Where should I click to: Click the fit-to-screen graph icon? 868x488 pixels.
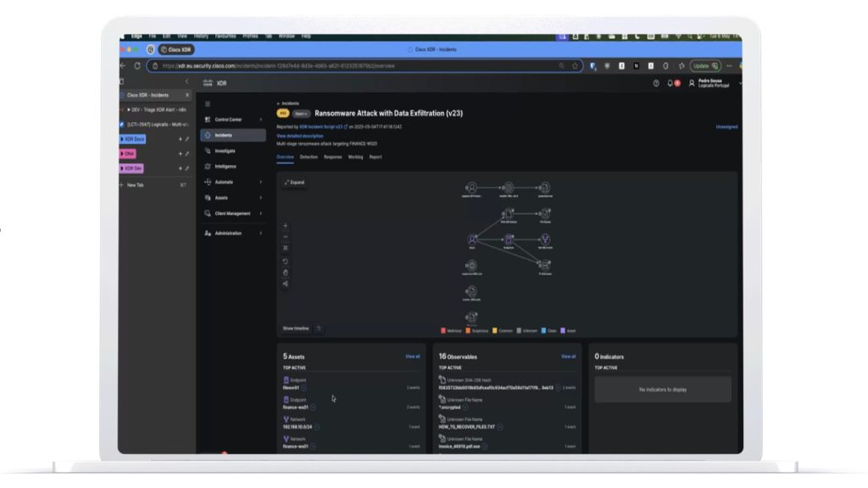pos(286,248)
